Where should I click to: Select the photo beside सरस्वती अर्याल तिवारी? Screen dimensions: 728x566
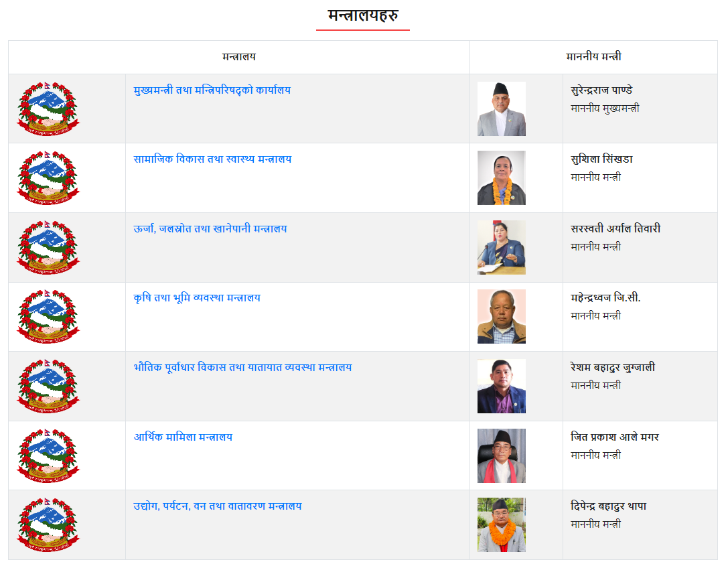tap(501, 247)
